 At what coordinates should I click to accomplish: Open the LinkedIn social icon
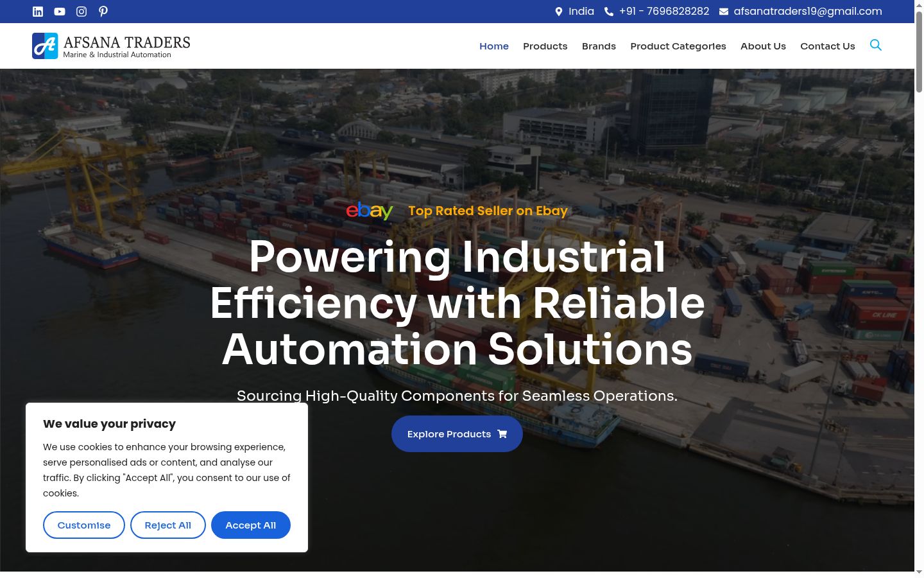click(38, 12)
